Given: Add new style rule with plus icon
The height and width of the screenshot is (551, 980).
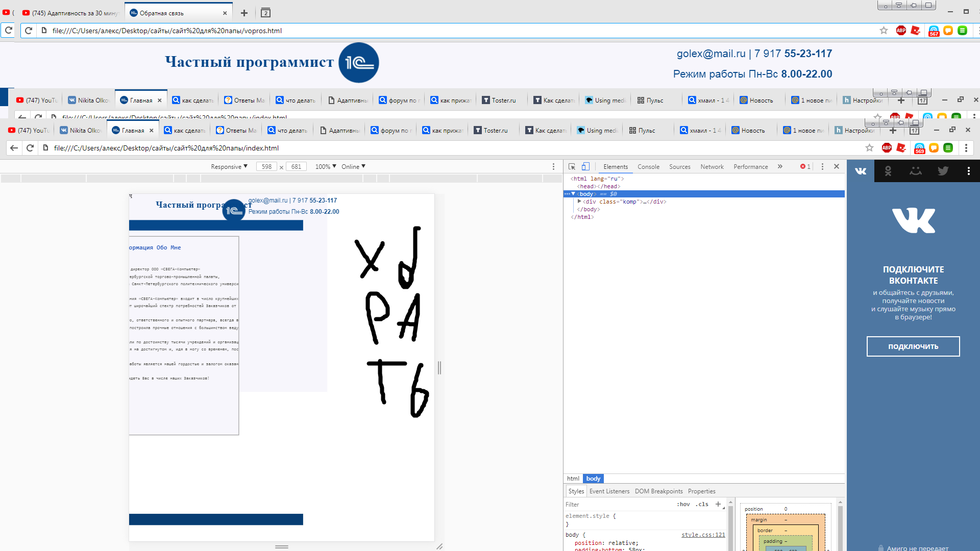Looking at the screenshot, I should pyautogui.click(x=718, y=504).
